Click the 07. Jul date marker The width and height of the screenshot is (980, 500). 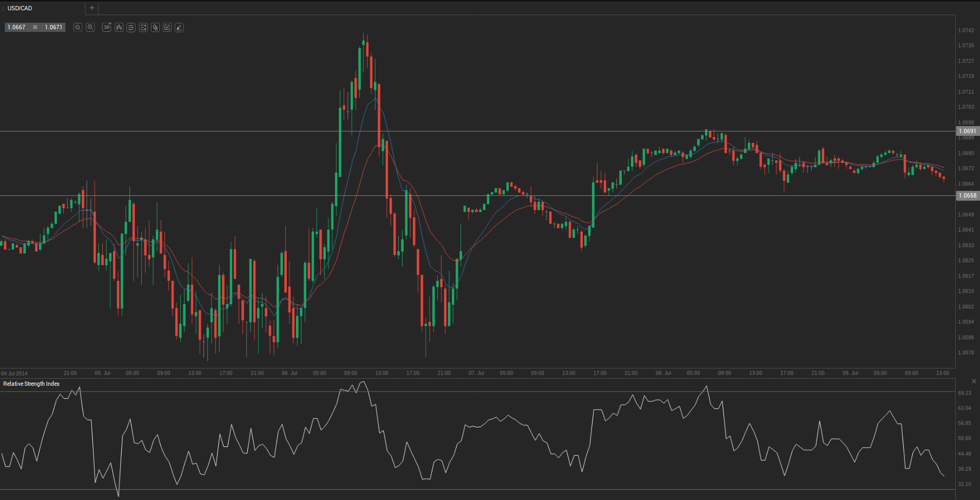click(x=476, y=373)
